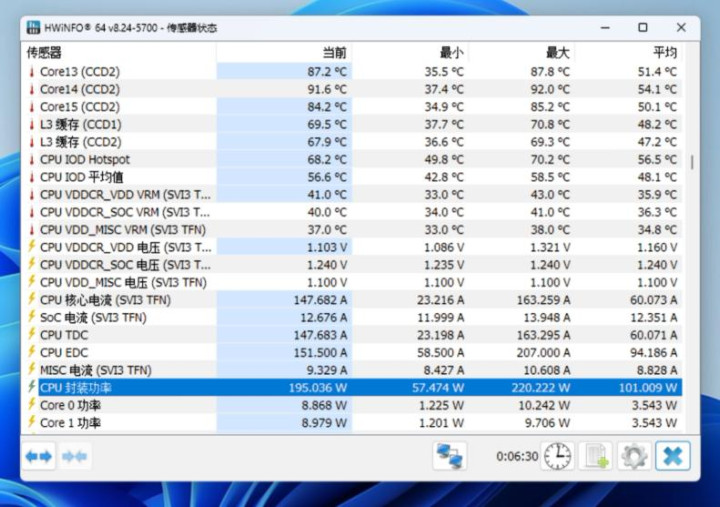Select the Core 0 功率 row
720x507 pixels.
[352, 405]
